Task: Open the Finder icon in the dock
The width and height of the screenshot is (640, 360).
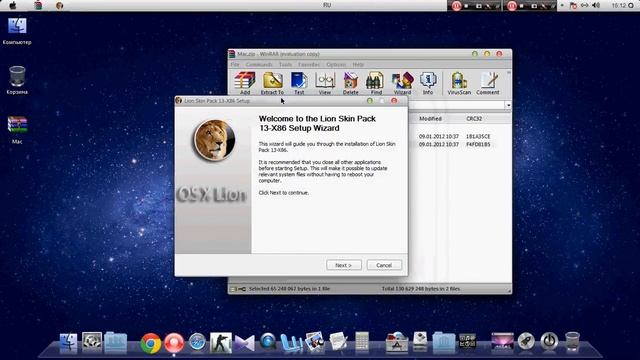Action: pyautogui.click(x=68, y=342)
